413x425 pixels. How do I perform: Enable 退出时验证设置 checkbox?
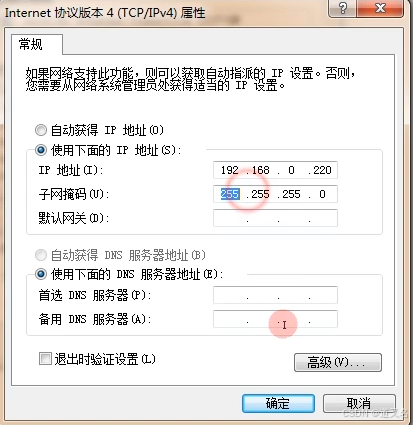(x=45, y=359)
